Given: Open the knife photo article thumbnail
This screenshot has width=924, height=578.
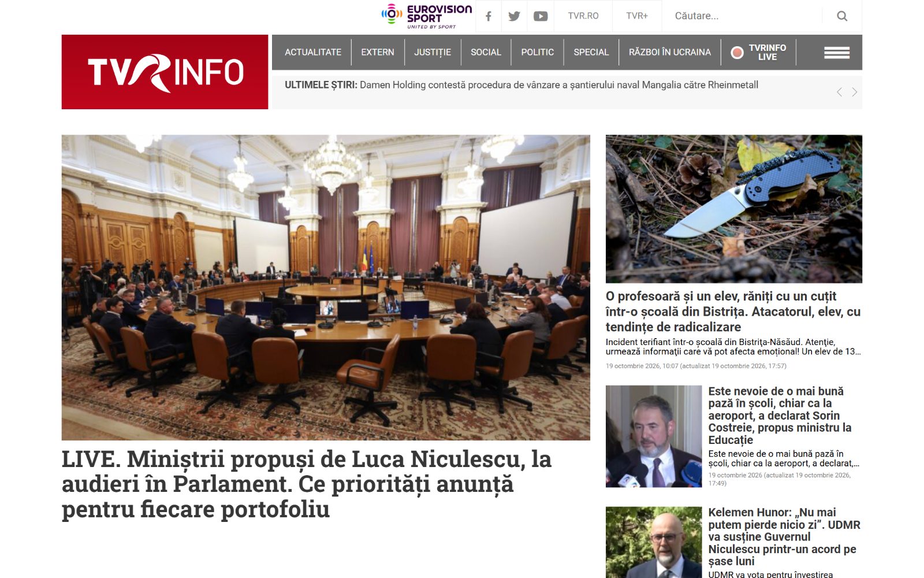Looking at the screenshot, I should click(734, 209).
